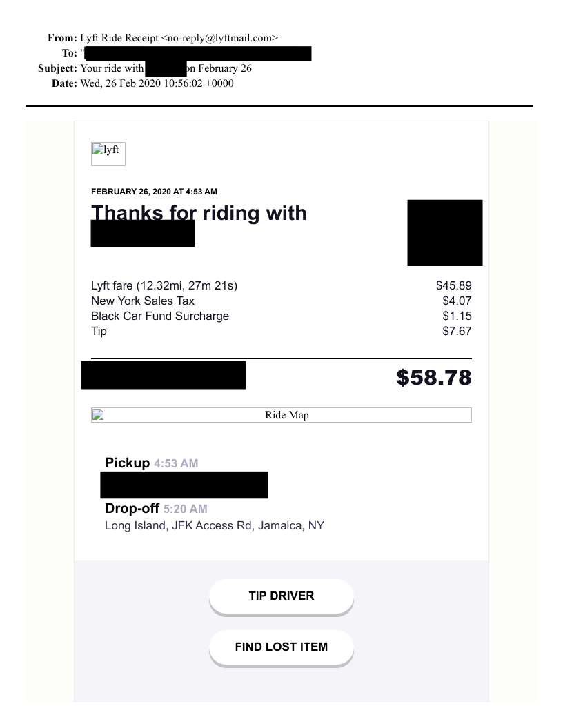Click the redacted driver photo
Image resolution: width=563 pixels, height=728 pixels.
444,232
